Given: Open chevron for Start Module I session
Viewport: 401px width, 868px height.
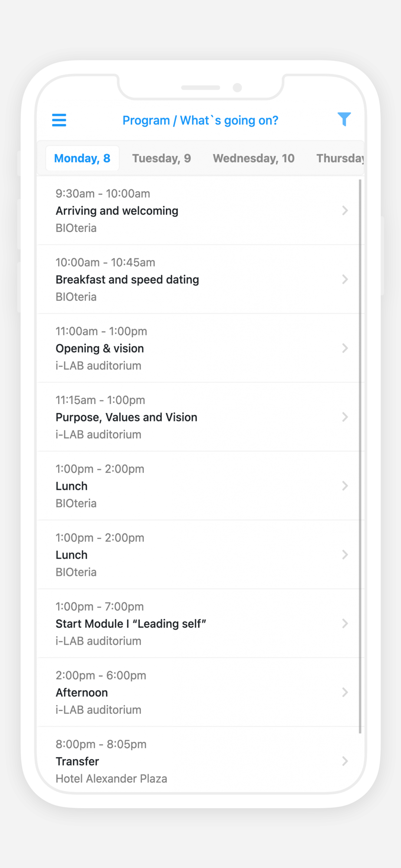Looking at the screenshot, I should (x=345, y=624).
